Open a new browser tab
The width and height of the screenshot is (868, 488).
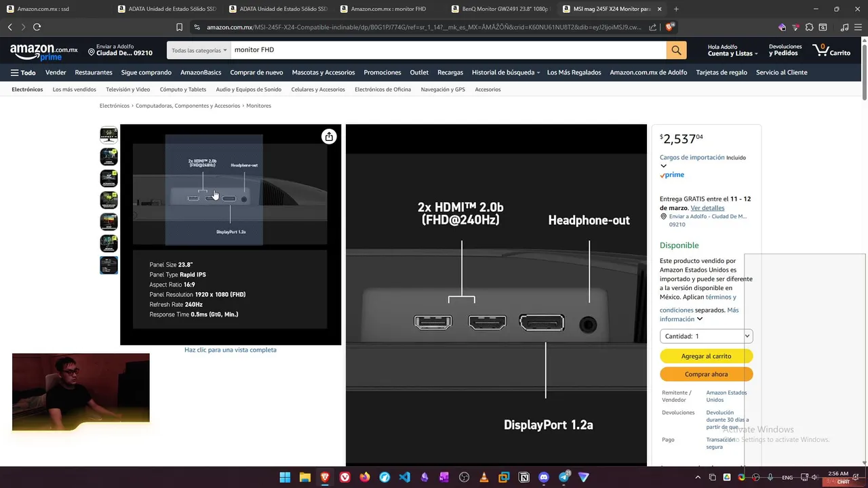(x=676, y=9)
